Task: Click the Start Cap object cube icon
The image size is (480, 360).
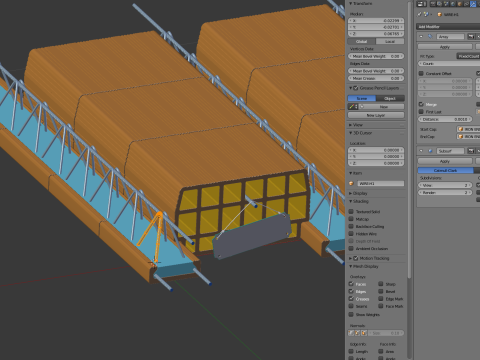Action: pyautogui.click(x=461, y=129)
